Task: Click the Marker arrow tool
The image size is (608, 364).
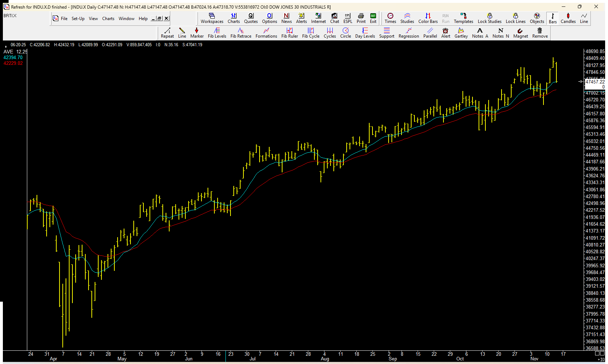Action: pos(197,33)
